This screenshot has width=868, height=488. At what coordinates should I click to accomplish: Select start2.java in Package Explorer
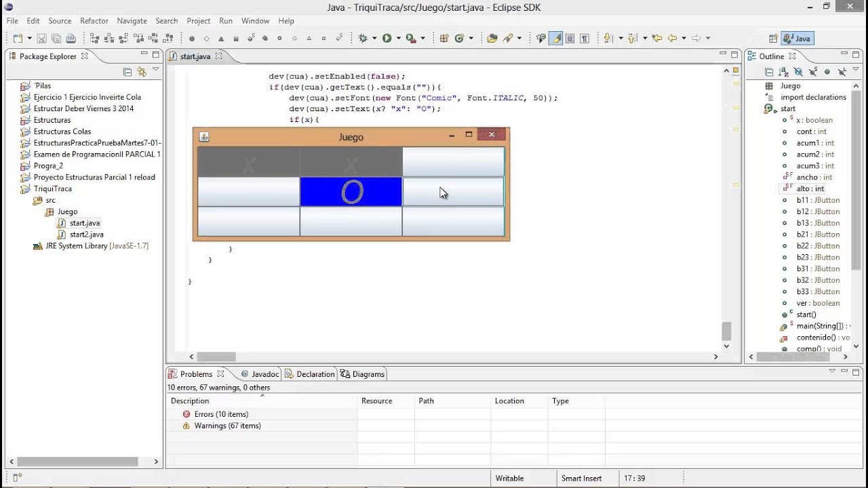[86, 235]
